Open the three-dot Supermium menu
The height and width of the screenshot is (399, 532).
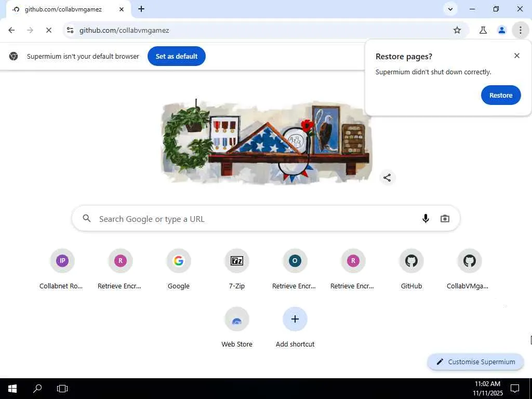pos(521,30)
